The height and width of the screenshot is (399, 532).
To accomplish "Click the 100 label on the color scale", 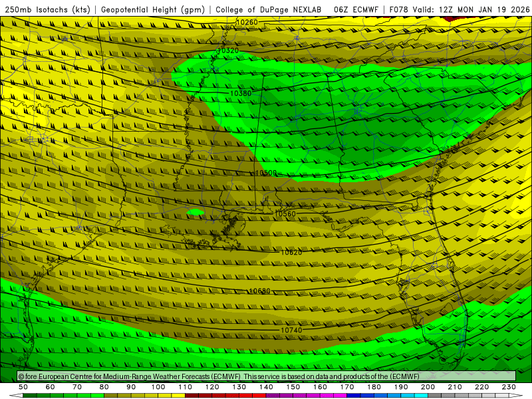I will point(158,387).
